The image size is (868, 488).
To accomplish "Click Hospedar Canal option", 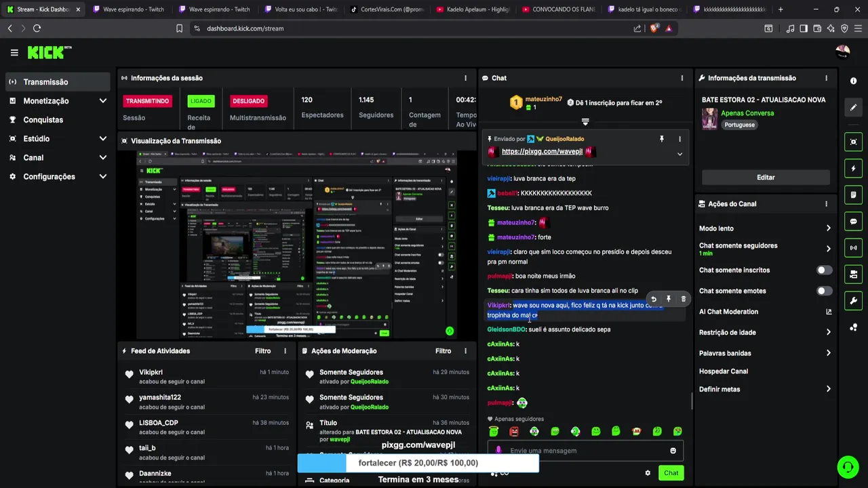I will [724, 371].
